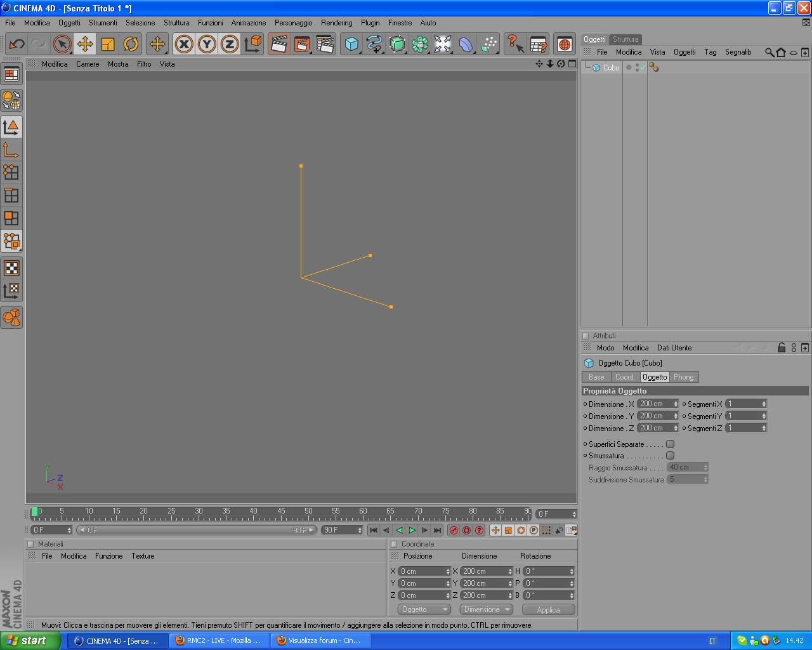Click the Applica button

[x=548, y=609]
